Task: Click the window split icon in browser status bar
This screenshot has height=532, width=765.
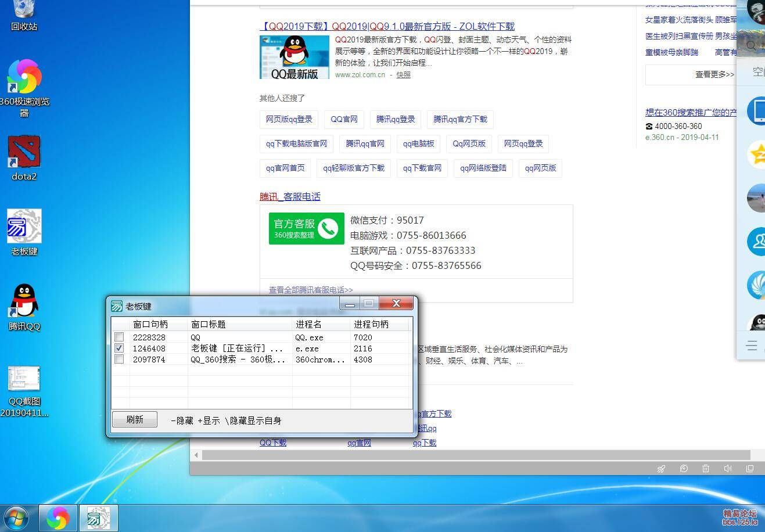Action: coord(750,469)
